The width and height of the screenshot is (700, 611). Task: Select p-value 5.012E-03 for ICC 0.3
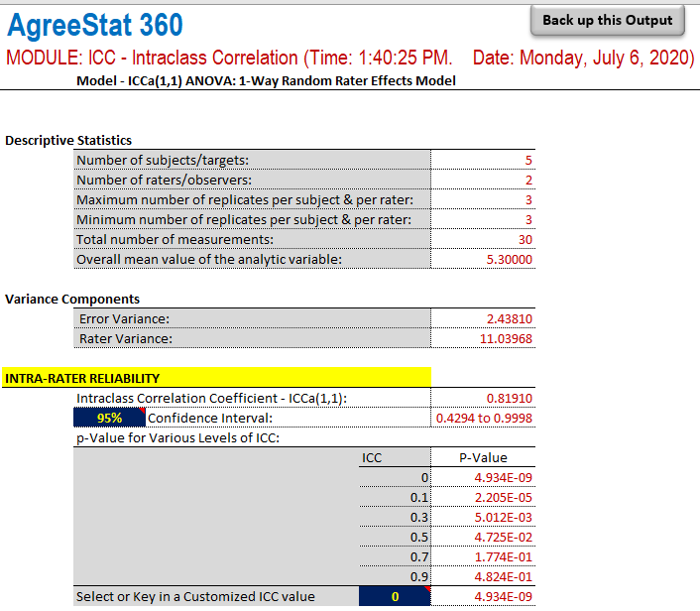coord(503,517)
